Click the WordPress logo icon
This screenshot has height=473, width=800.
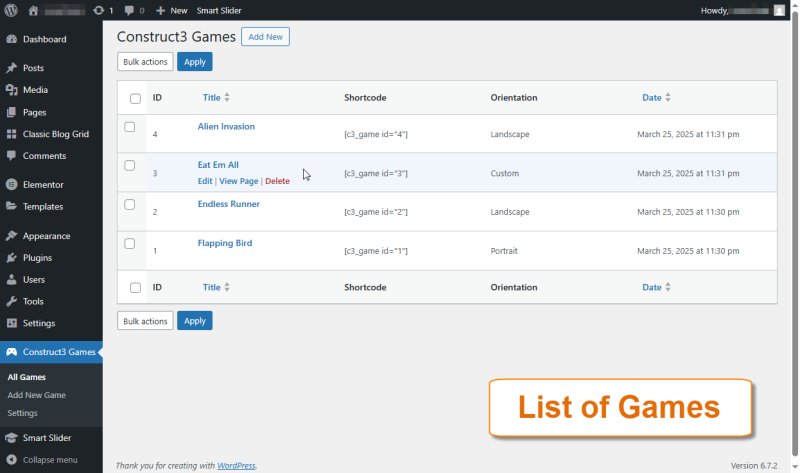(11, 10)
